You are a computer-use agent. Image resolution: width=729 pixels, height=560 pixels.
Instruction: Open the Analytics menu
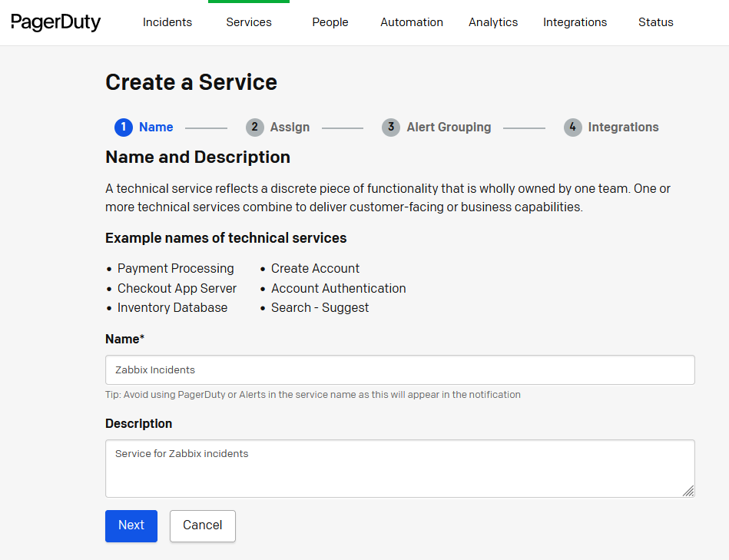493,22
